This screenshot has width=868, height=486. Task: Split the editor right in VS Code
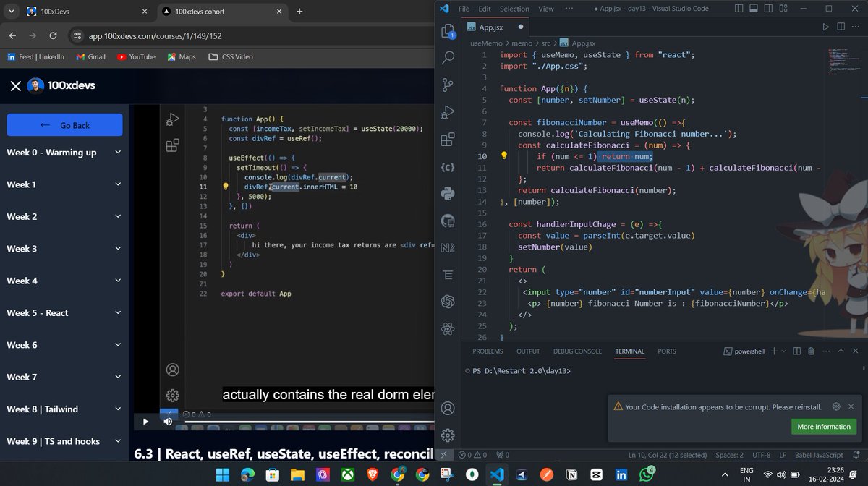[840, 27]
